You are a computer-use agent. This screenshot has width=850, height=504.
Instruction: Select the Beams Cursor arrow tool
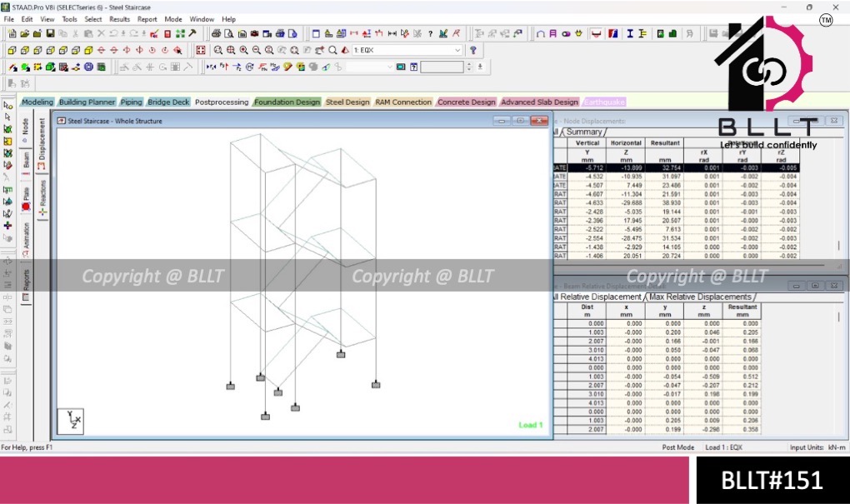tap(7, 117)
